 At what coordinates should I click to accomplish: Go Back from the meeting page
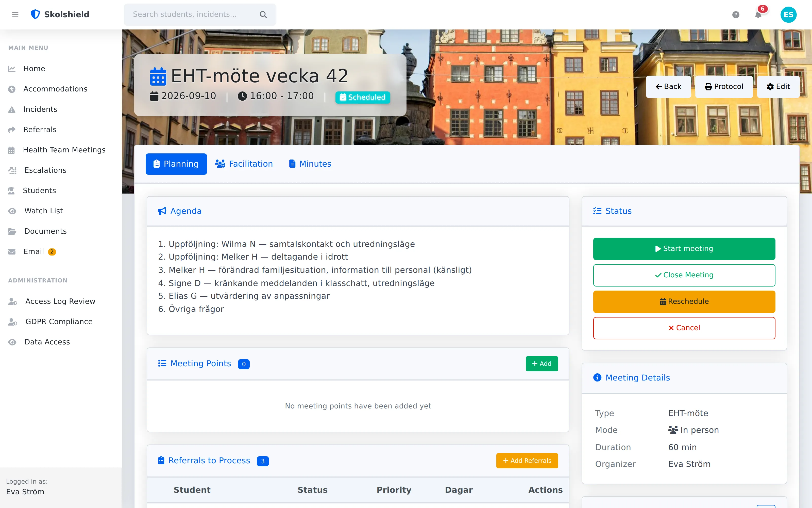pyautogui.click(x=668, y=87)
